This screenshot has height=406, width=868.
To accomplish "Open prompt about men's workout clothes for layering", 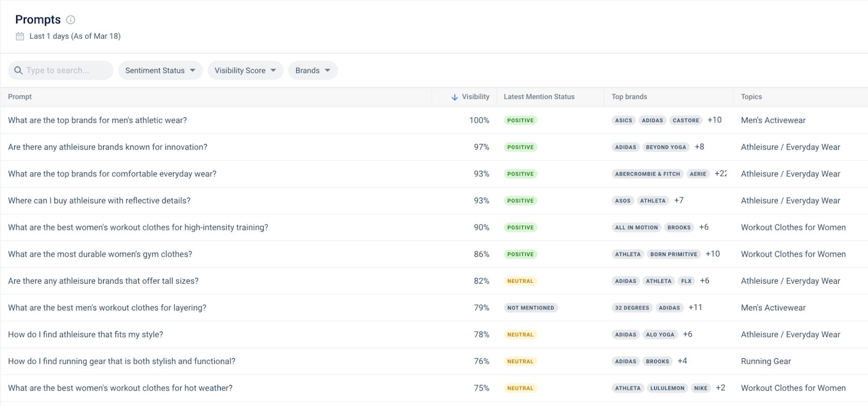I will tap(107, 308).
